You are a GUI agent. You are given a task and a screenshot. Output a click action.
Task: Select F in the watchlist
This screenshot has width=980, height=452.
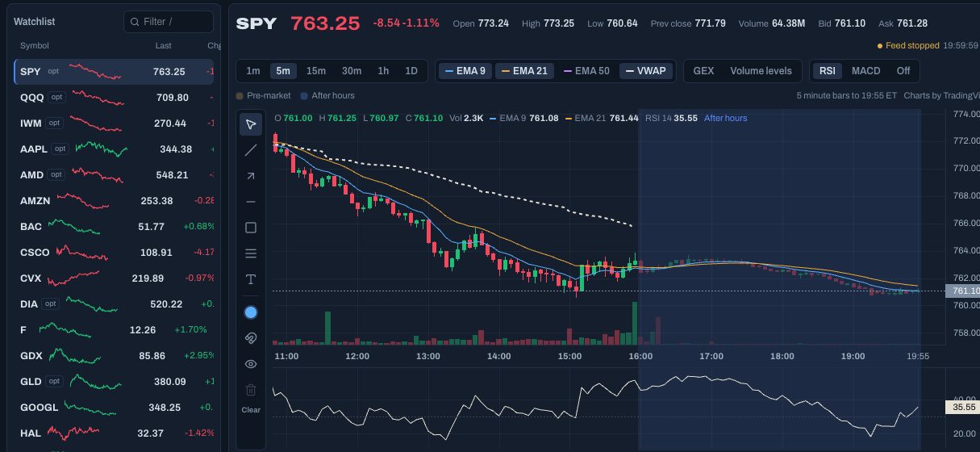(114, 330)
